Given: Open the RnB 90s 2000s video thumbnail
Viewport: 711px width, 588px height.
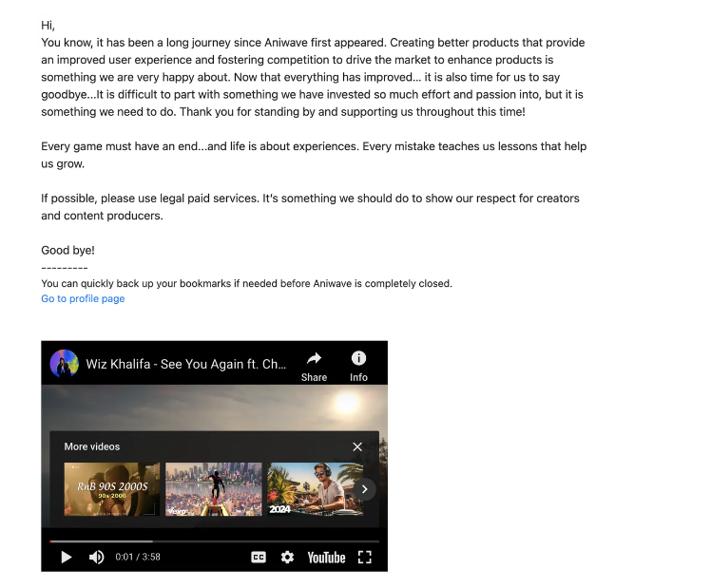Looking at the screenshot, I should point(112,489).
